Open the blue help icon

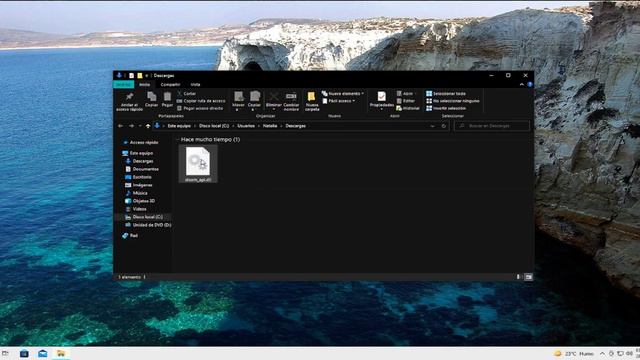click(530, 84)
